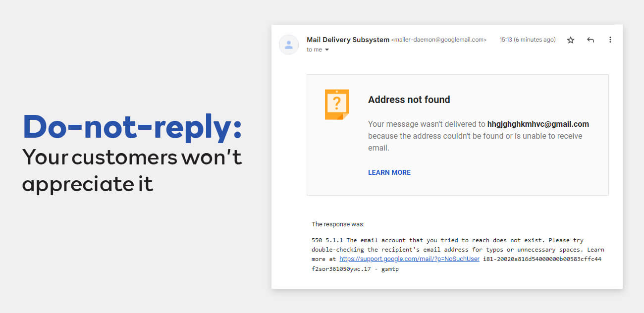
Task: Star the Mail Delivery Subsystem message
Action: (571, 40)
